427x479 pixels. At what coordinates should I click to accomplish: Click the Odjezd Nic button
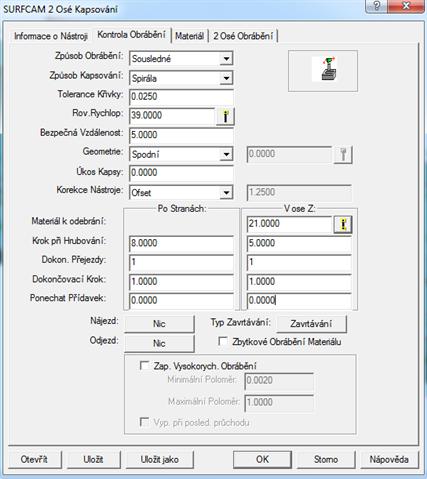pyautogui.click(x=159, y=343)
